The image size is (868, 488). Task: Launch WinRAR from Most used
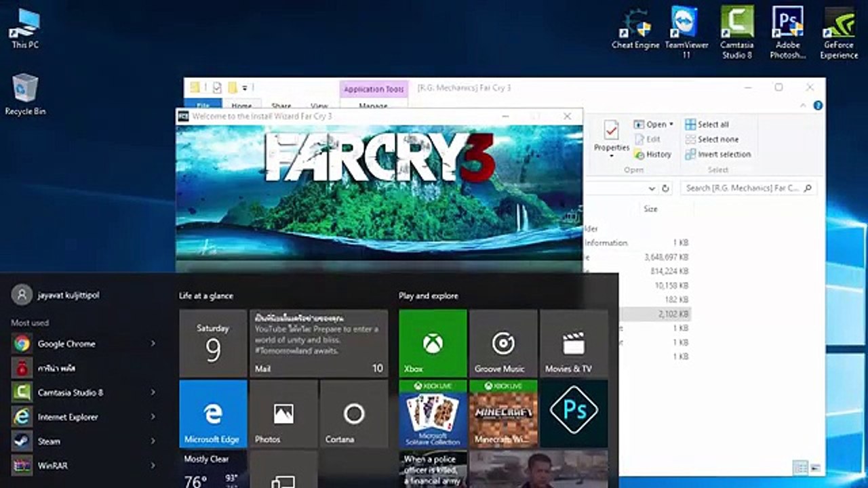(x=84, y=466)
